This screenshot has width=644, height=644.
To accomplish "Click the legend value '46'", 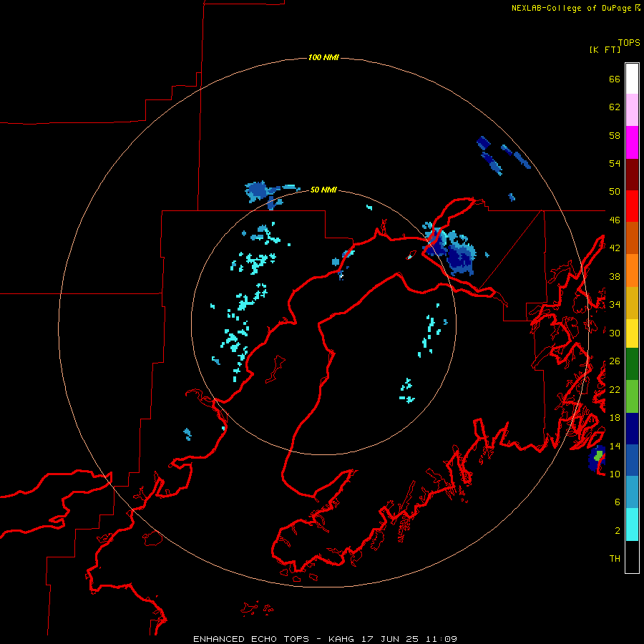I will click(615, 220).
